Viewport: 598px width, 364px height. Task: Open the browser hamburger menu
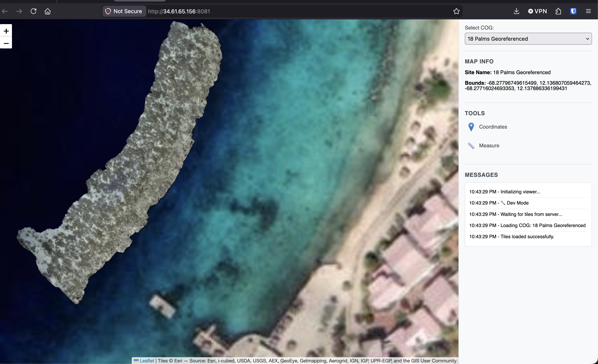(x=588, y=11)
